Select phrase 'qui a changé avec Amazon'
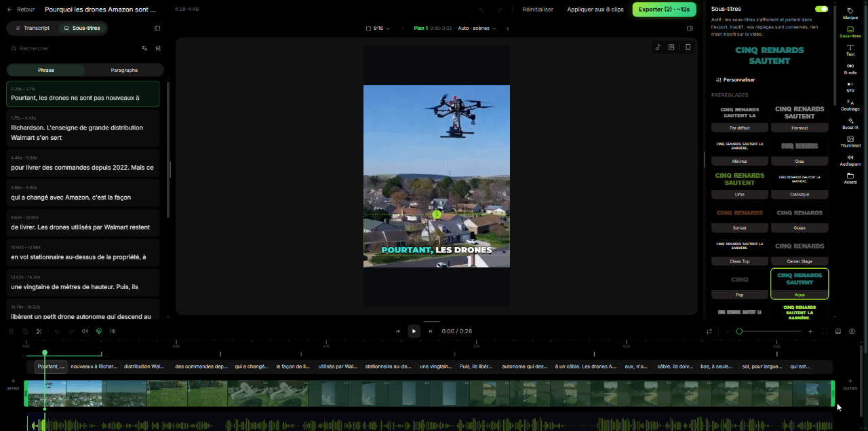The image size is (868, 431). (x=83, y=193)
